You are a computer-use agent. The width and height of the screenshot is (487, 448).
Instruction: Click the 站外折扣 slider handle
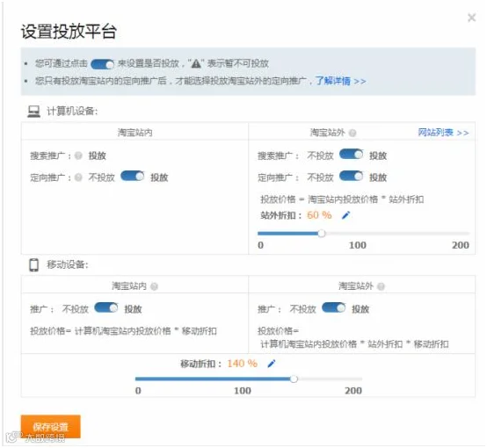(322, 233)
